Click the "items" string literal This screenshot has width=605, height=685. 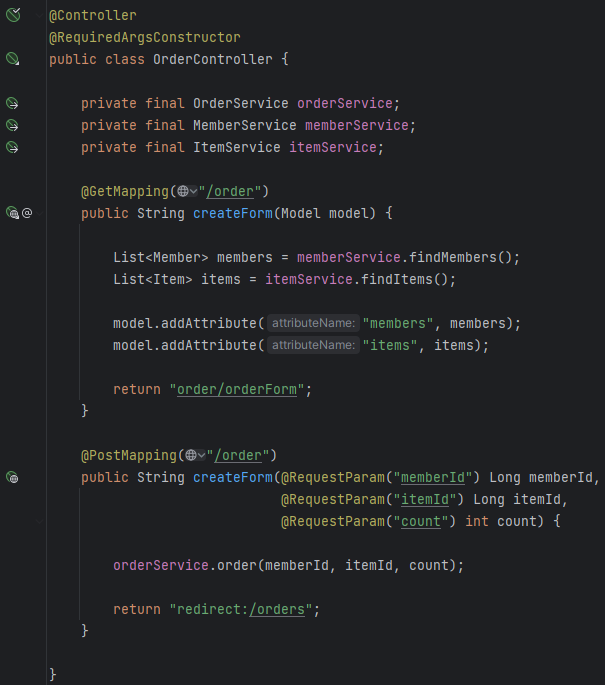pyautogui.click(x=390, y=345)
